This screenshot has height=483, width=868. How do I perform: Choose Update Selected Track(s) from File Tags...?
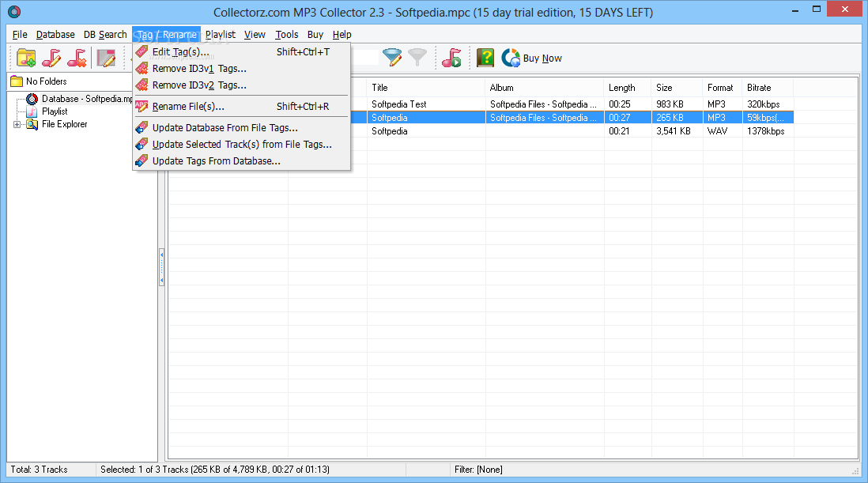click(241, 144)
